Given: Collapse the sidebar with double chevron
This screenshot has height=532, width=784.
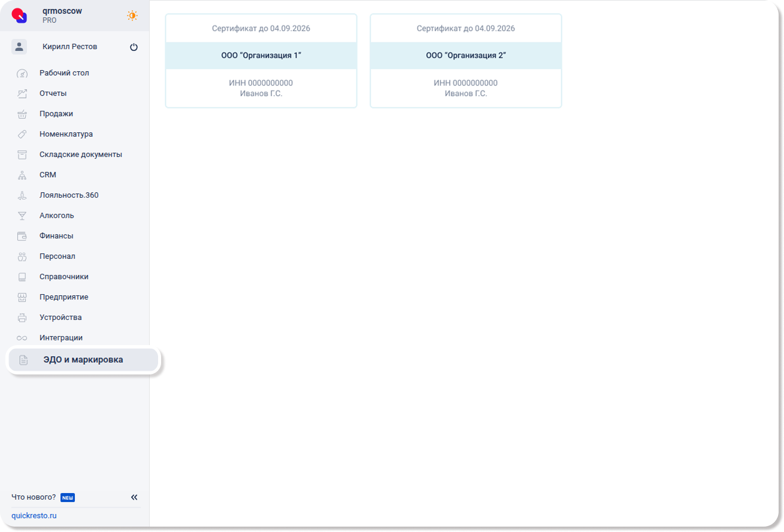Looking at the screenshot, I should [134, 497].
